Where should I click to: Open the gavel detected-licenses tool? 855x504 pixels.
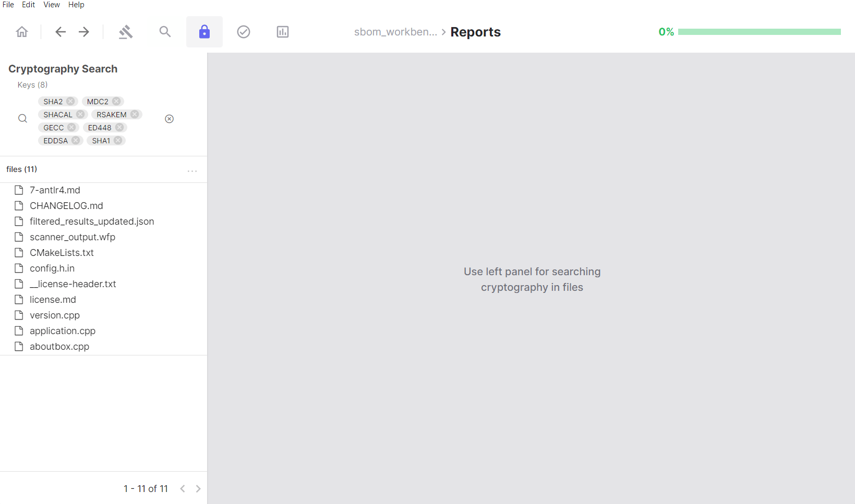tap(126, 32)
